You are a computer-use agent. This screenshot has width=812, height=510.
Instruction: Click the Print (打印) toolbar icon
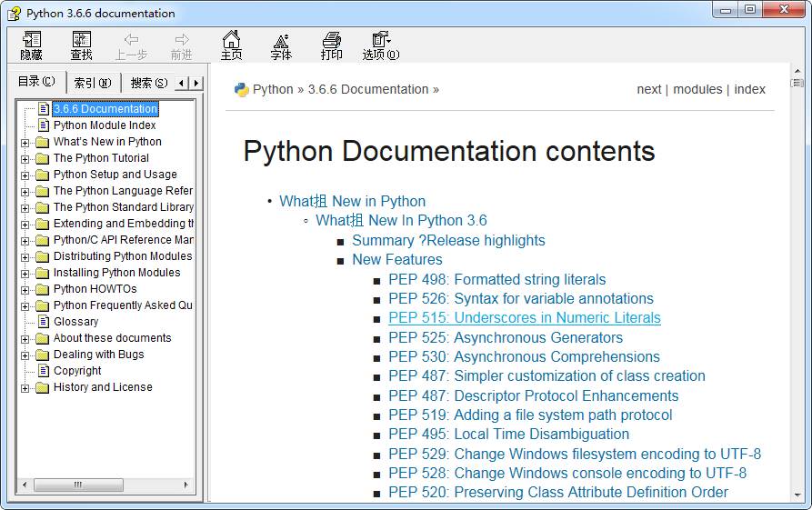pos(332,45)
